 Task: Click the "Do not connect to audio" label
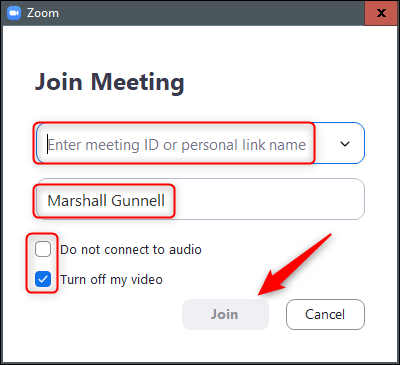[x=131, y=249]
